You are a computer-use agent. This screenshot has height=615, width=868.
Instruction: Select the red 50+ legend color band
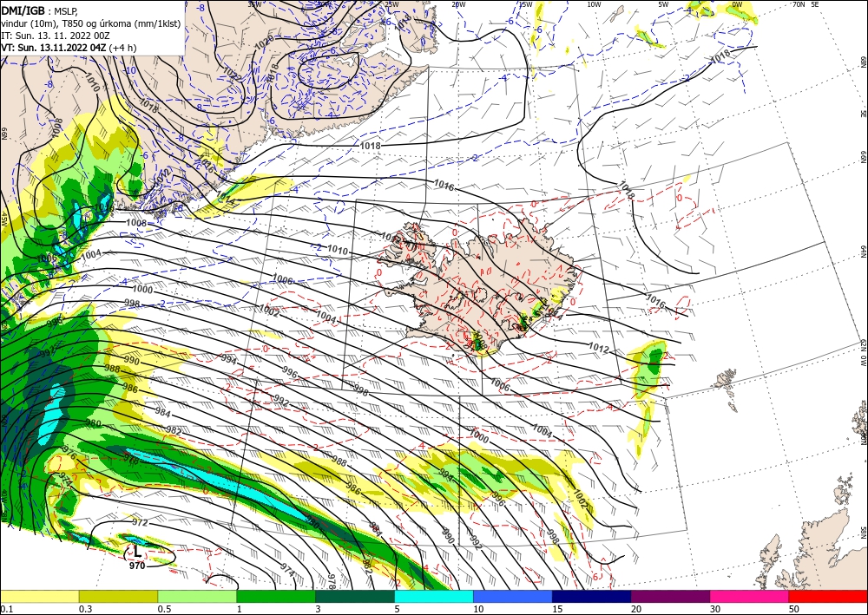point(828,596)
